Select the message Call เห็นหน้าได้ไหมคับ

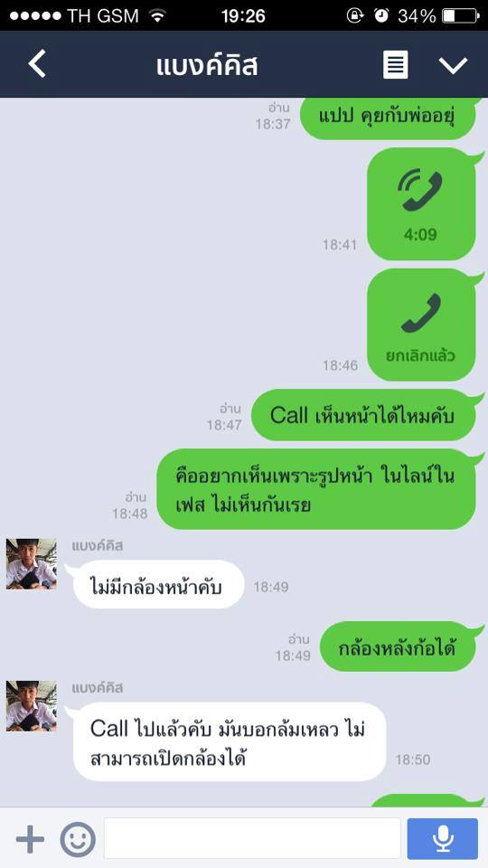(x=363, y=415)
